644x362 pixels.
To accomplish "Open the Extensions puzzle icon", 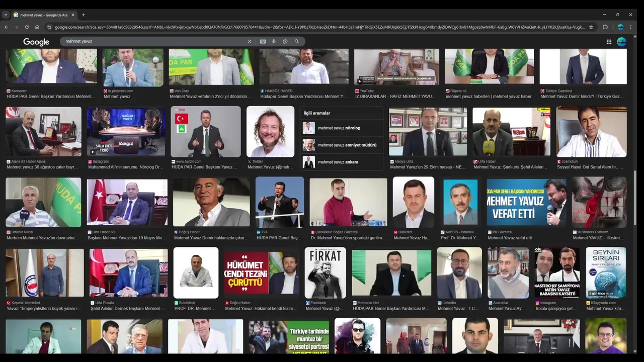I will tap(605, 27).
